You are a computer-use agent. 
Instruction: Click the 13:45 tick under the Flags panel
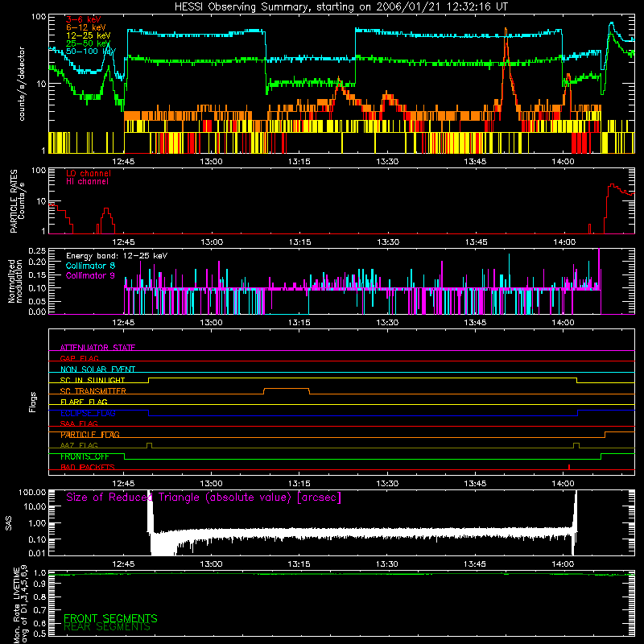click(x=475, y=484)
